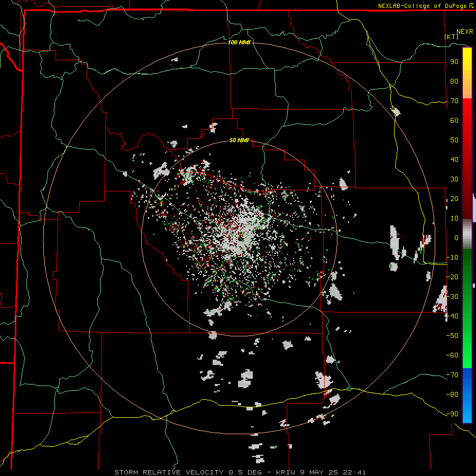Click the blue bottom segment of color bar
The image size is (476, 476).
[x=467, y=395]
